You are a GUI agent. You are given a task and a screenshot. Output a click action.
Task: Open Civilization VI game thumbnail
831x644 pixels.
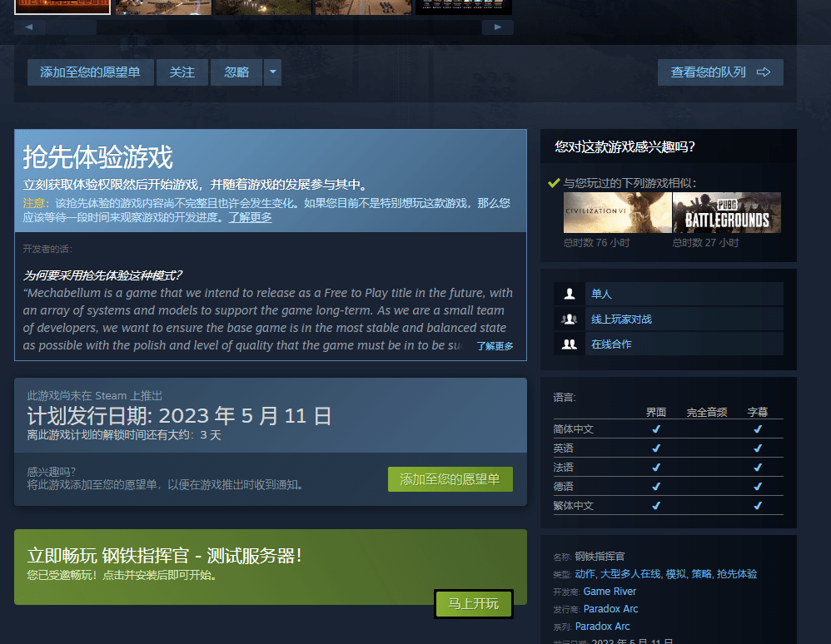pyautogui.click(x=617, y=213)
